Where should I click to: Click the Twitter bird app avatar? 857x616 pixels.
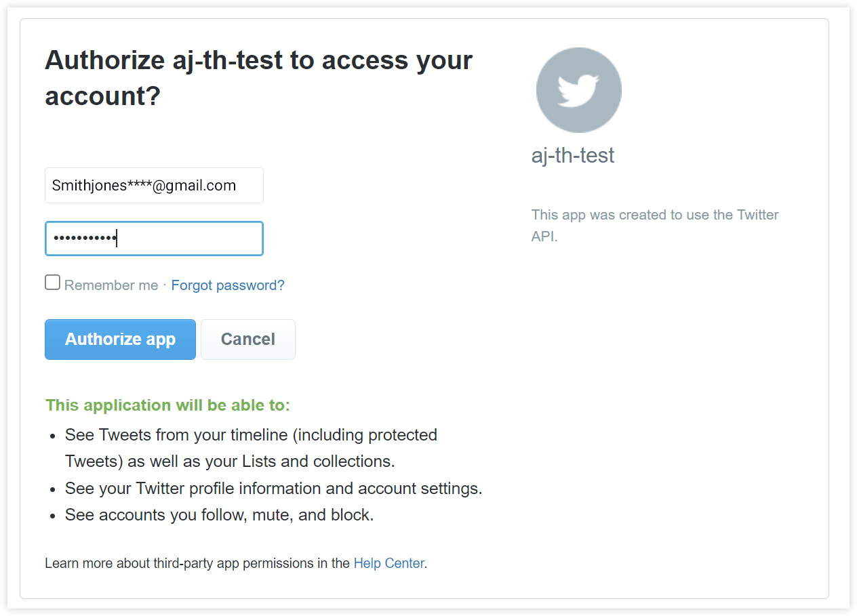[578, 90]
